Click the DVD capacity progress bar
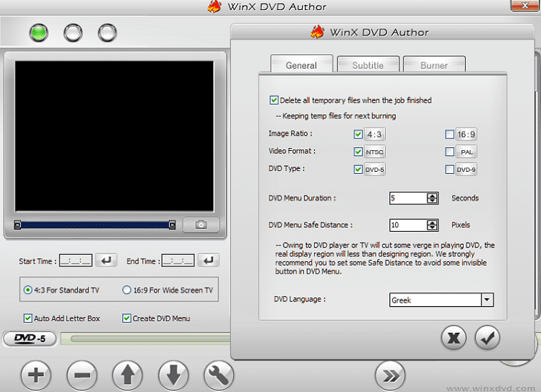Viewport: 541px width, 392px height. coord(146,339)
